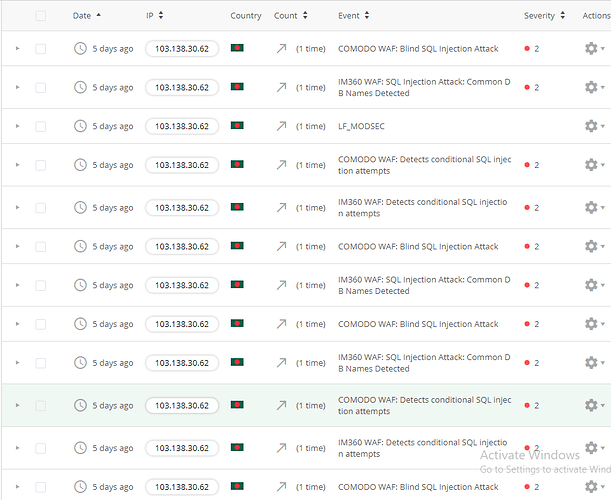The width and height of the screenshot is (611, 500).
Task: Click the clock icon in the highlighted row
Action: pos(80,405)
